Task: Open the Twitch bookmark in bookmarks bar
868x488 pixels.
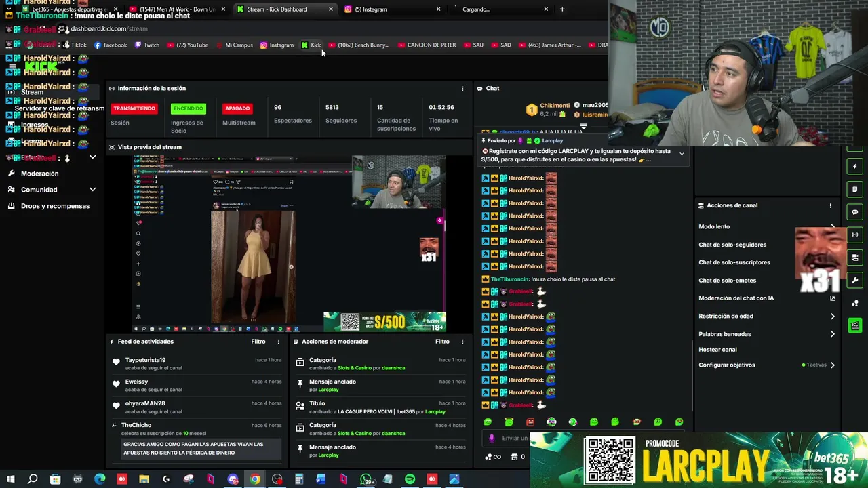Action: click(x=147, y=45)
